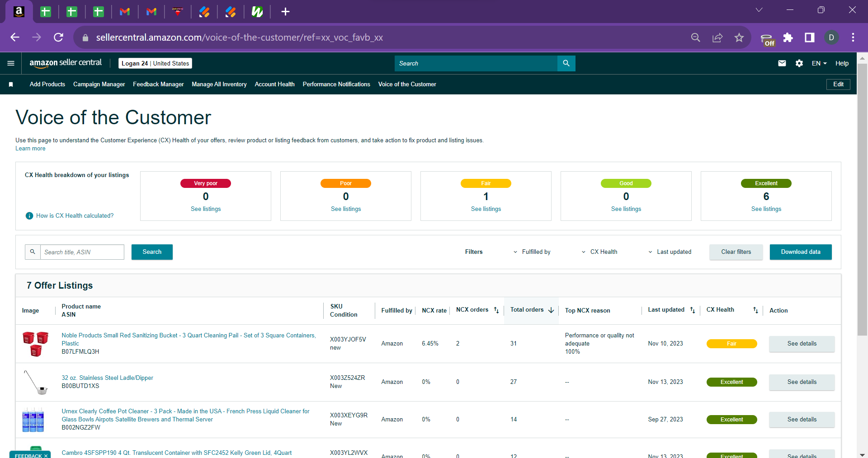Image resolution: width=868 pixels, height=458 pixels.
Task: Open How is CX Health calculated link
Action: [75, 216]
